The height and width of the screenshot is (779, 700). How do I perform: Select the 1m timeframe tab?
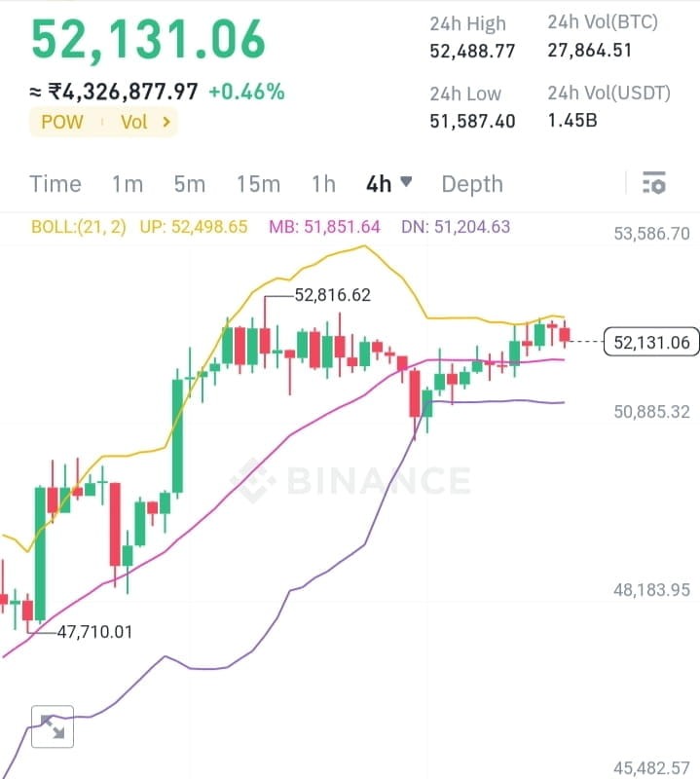pos(128,184)
